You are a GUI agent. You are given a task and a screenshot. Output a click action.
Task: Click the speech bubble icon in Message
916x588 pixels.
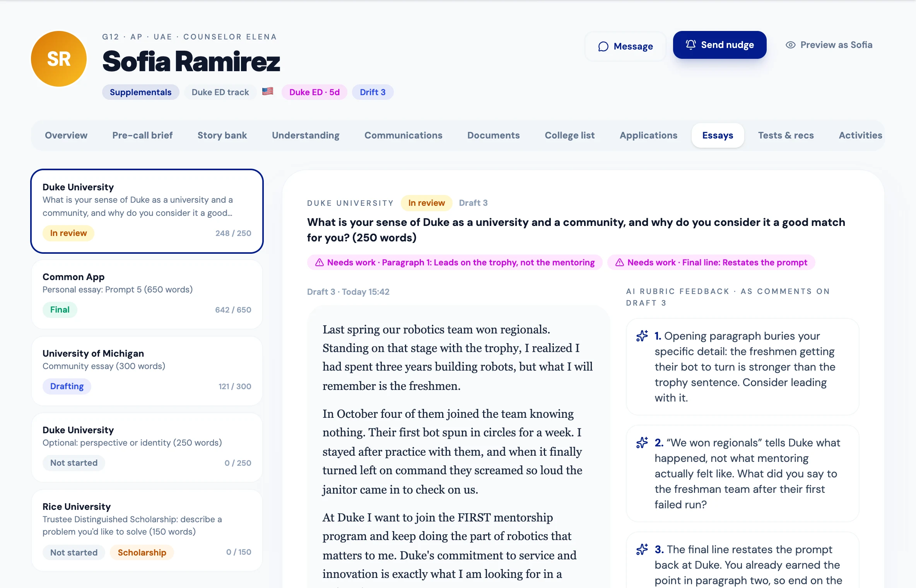[603, 46]
